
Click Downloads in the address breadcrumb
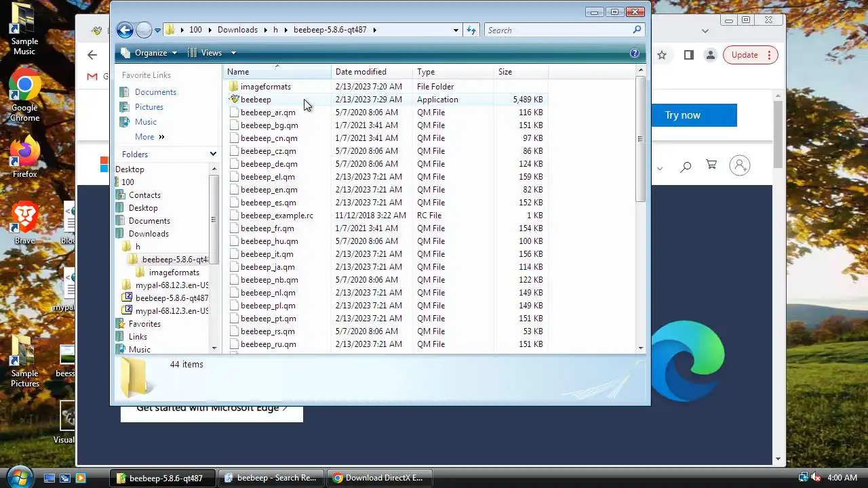[237, 30]
